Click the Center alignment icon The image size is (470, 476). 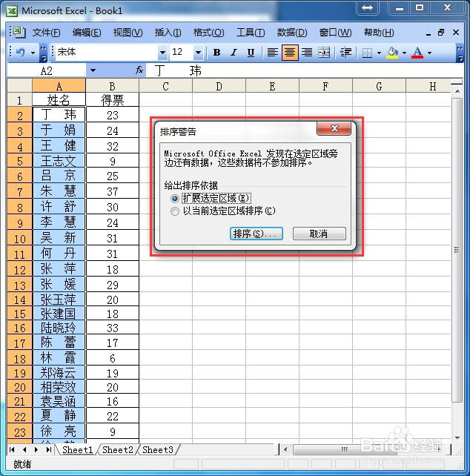point(290,53)
